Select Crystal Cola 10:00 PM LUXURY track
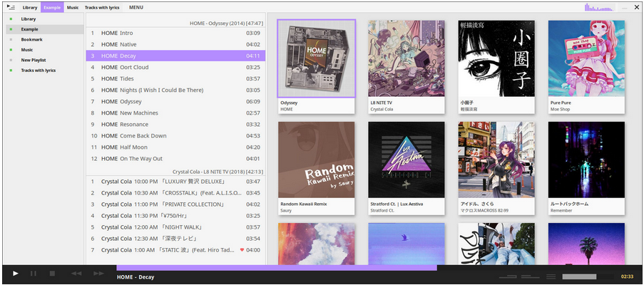 tap(175, 181)
